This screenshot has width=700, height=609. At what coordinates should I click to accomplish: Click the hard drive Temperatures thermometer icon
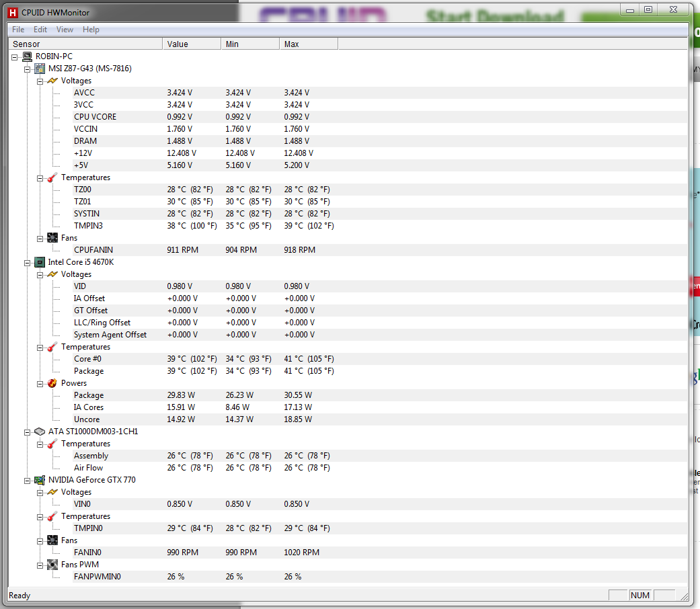pos(52,444)
